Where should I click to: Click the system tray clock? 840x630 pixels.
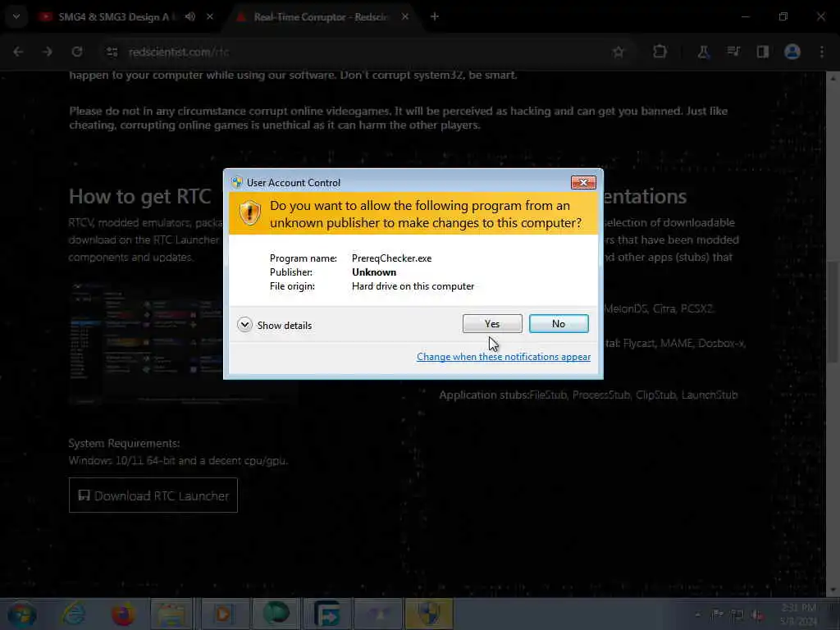point(798,614)
